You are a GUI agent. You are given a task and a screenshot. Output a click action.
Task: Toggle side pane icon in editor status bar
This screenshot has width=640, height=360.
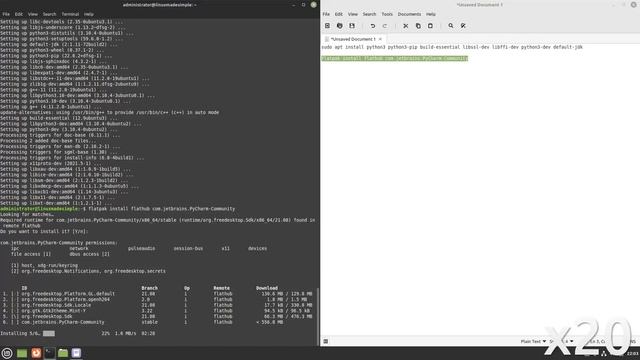pyautogui.click(x=326, y=341)
